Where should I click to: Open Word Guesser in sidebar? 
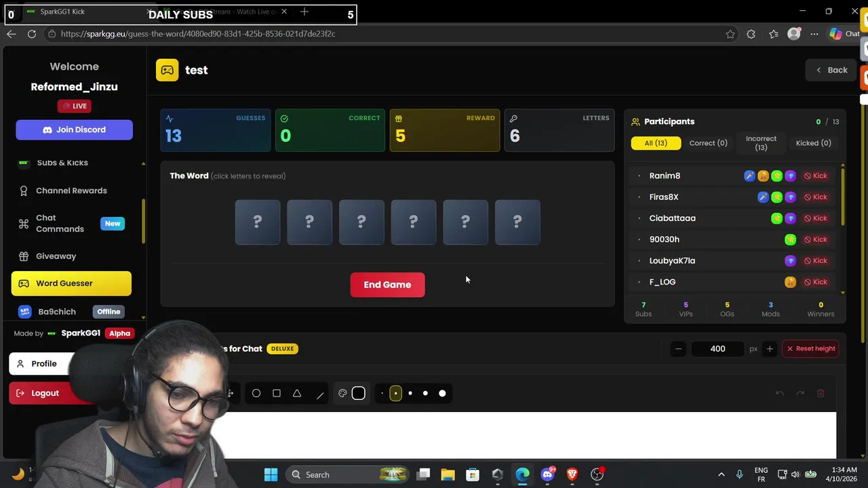[71, 283]
